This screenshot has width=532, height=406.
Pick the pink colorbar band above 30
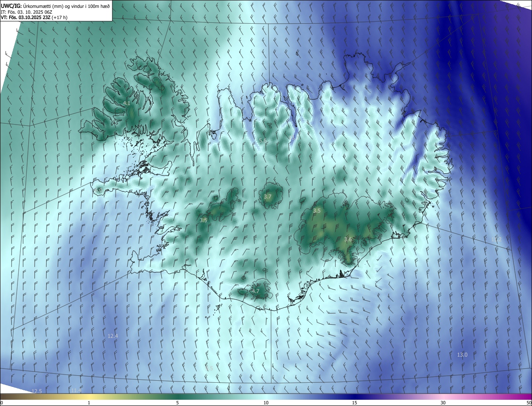click(x=443, y=397)
